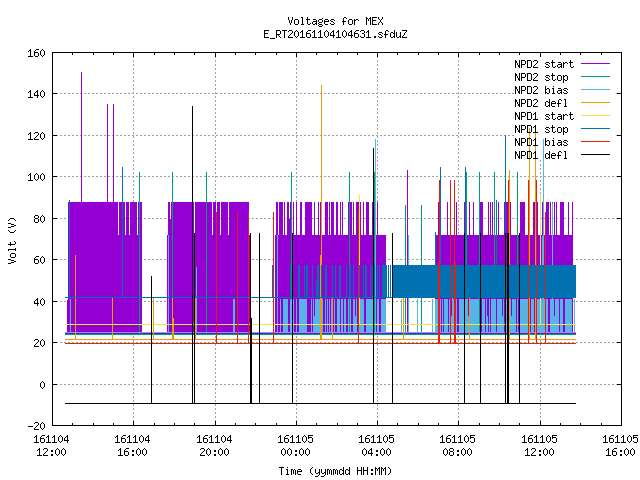640x480 pixels.
Task: Click the Volt (V) y-axis label
Action: click(12, 240)
